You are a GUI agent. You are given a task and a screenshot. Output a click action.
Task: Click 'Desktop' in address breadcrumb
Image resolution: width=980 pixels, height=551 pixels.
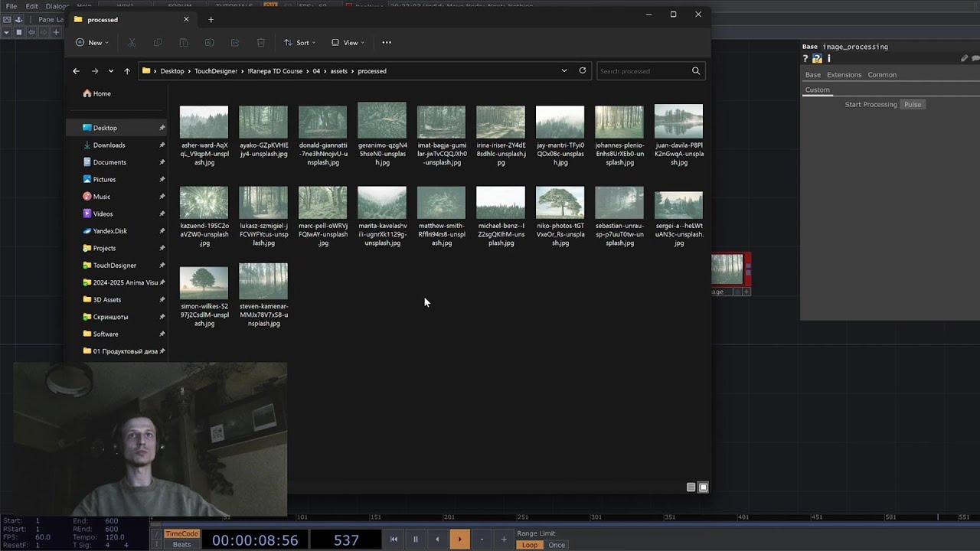pos(172,71)
